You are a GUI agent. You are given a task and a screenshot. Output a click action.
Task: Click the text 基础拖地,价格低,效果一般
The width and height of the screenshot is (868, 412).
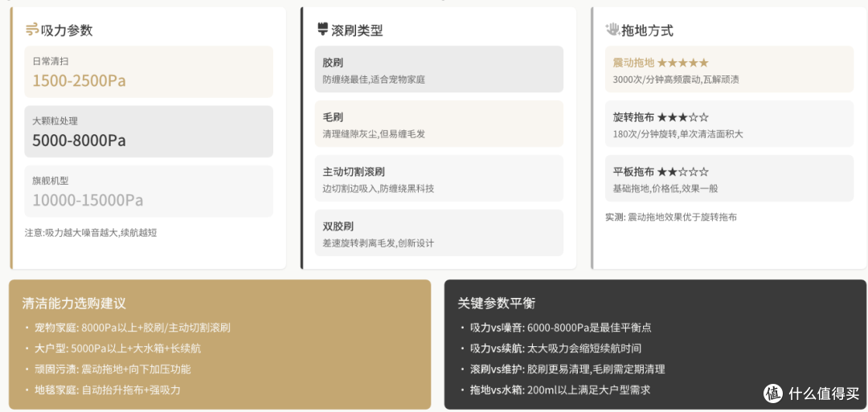click(x=665, y=189)
